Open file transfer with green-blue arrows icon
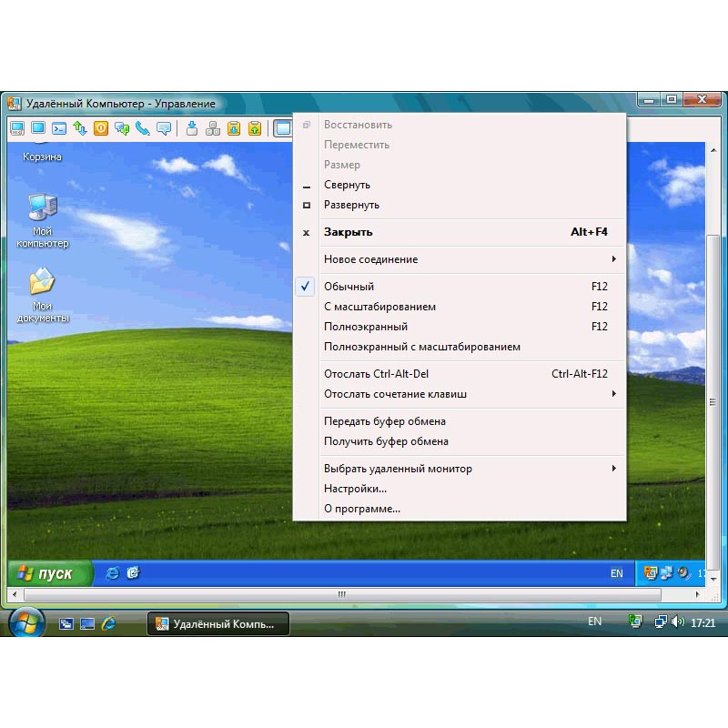This screenshot has width=728, height=728. point(80,128)
